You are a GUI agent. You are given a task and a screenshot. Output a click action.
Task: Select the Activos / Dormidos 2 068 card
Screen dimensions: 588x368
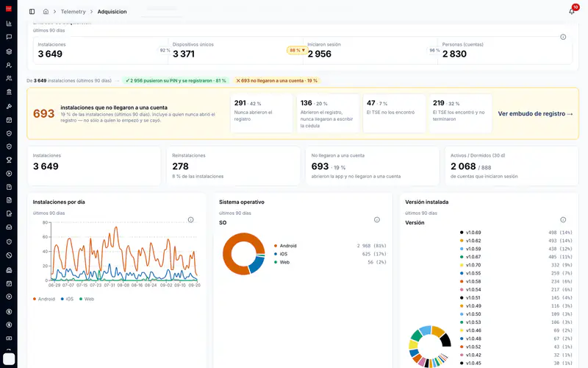click(512, 166)
